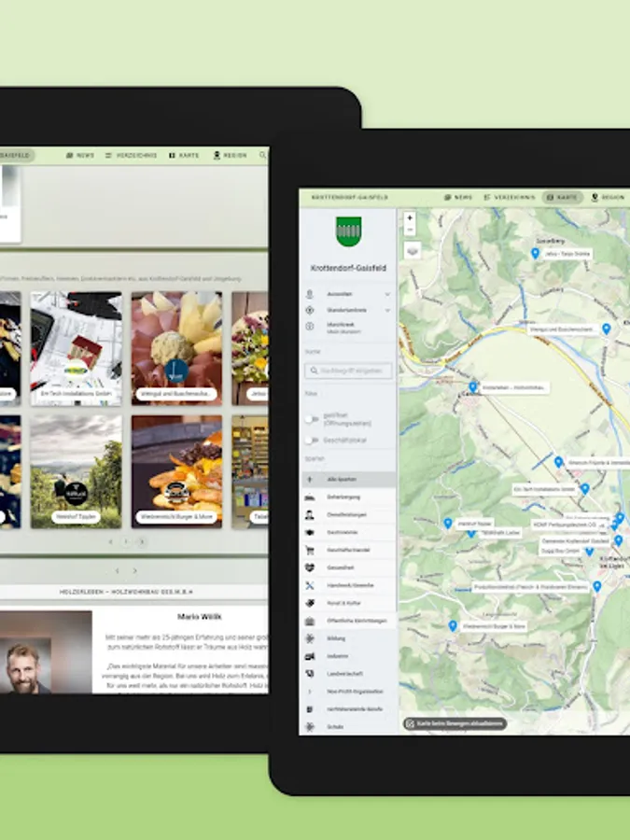
Task: Select the Öffentliche Einrichtungen building icon
Action: coord(310,621)
